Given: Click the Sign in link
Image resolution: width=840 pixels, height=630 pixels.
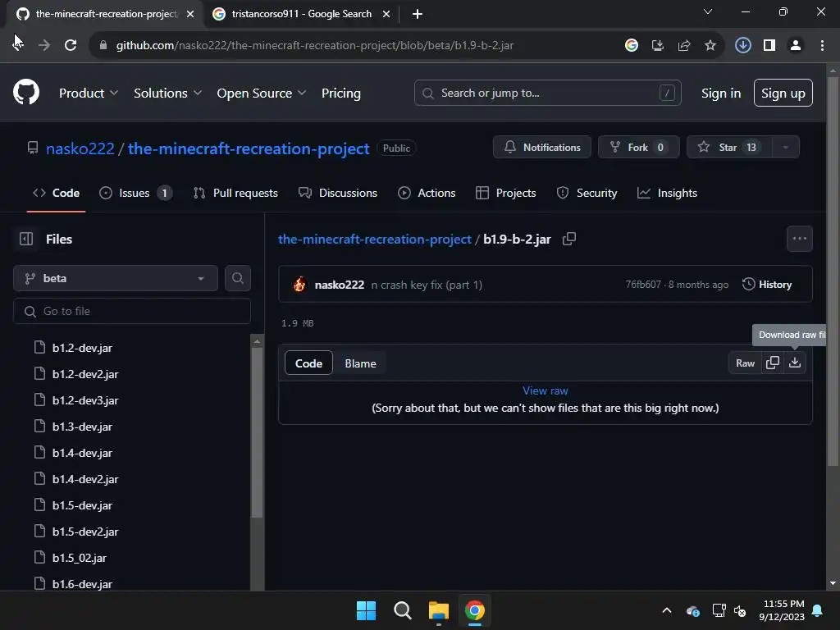Looking at the screenshot, I should (721, 93).
